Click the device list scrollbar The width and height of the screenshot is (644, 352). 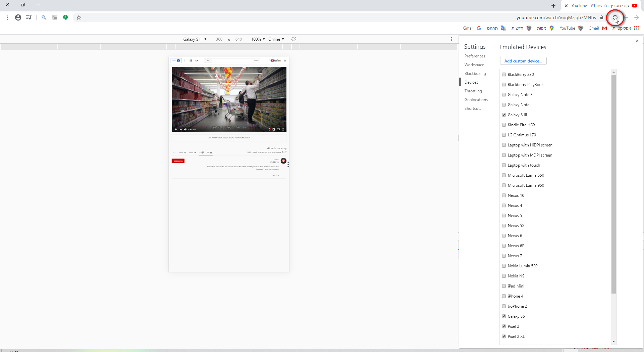pos(613,184)
